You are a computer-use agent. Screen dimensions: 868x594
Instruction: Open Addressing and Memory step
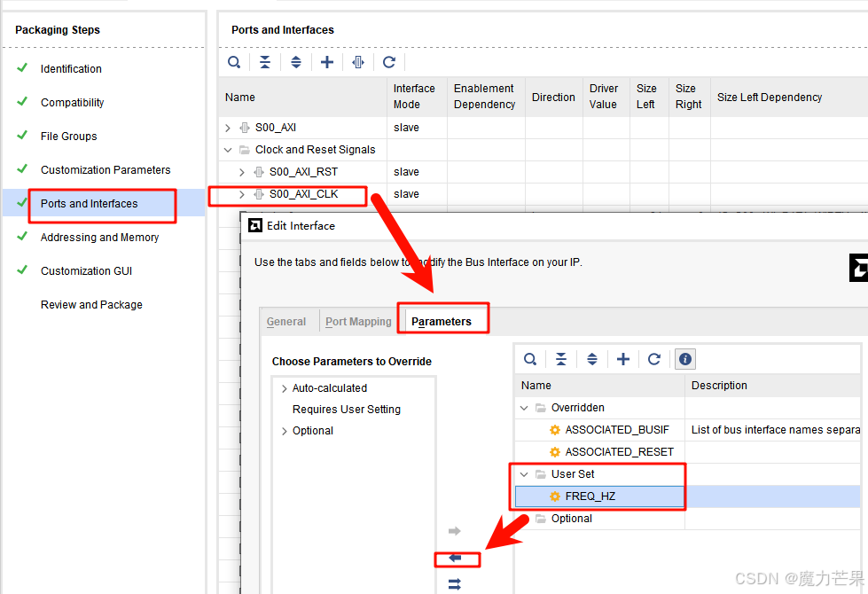99,238
